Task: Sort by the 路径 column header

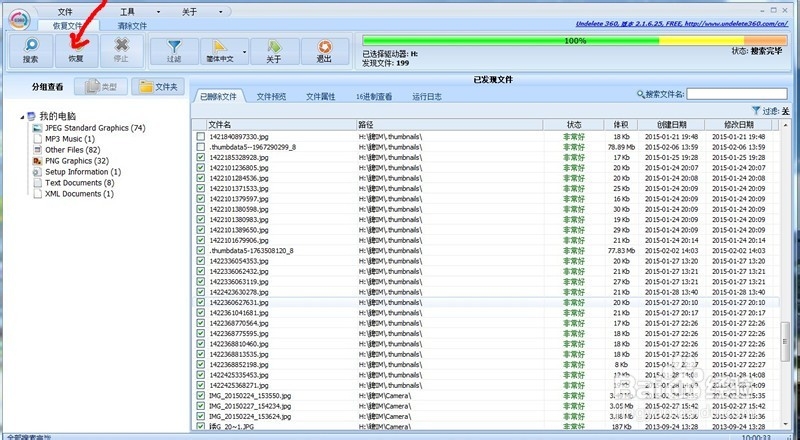Action: 450,125
